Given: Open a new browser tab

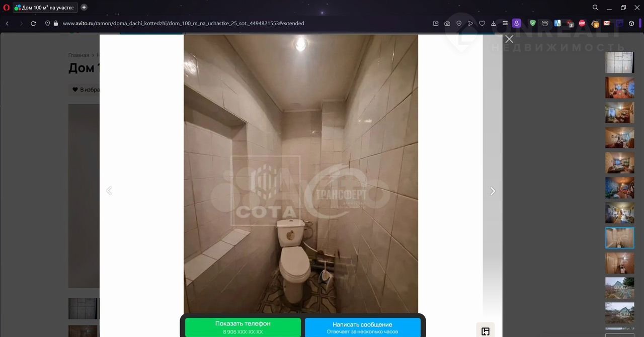Looking at the screenshot, I should tap(84, 8).
